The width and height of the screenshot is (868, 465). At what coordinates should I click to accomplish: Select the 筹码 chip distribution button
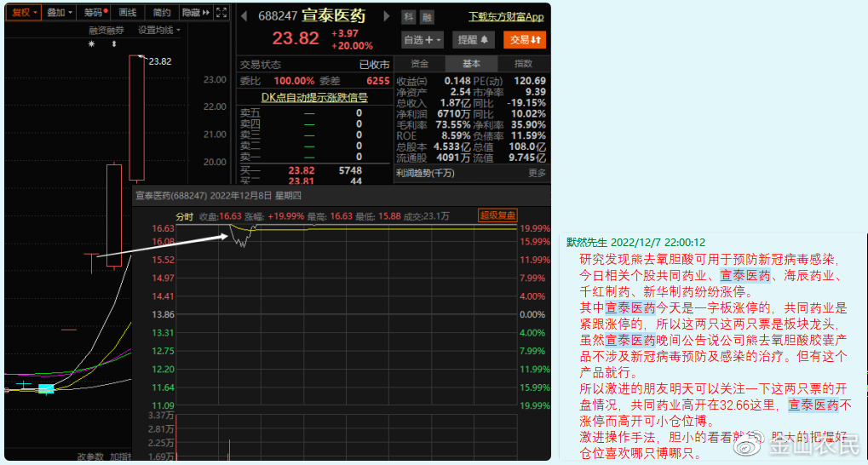[94, 12]
